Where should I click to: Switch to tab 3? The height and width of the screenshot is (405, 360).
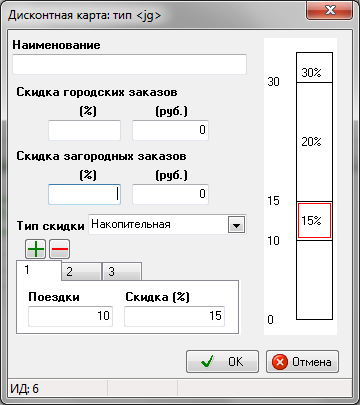pyautogui.click(x=122, y=271)
